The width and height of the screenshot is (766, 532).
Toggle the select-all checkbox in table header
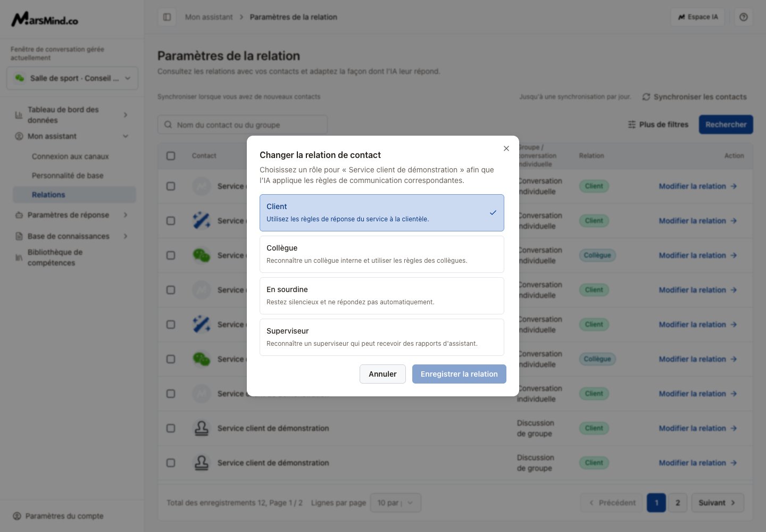tap(171, 156)
